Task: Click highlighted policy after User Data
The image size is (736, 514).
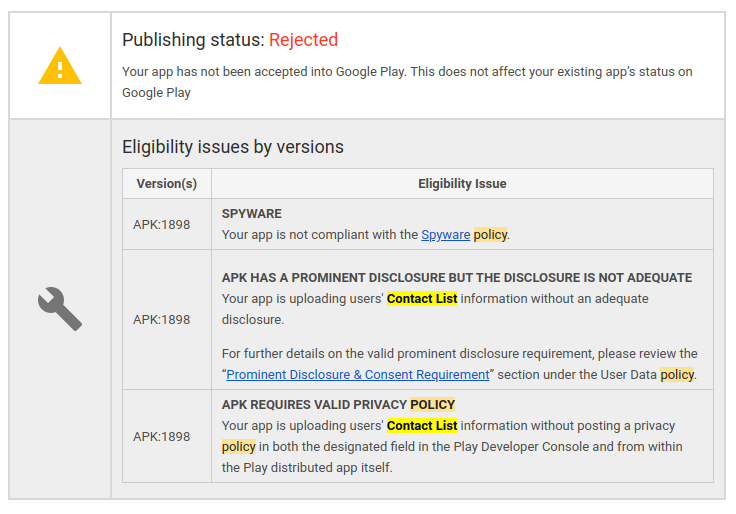Action: tap(676, 375)
